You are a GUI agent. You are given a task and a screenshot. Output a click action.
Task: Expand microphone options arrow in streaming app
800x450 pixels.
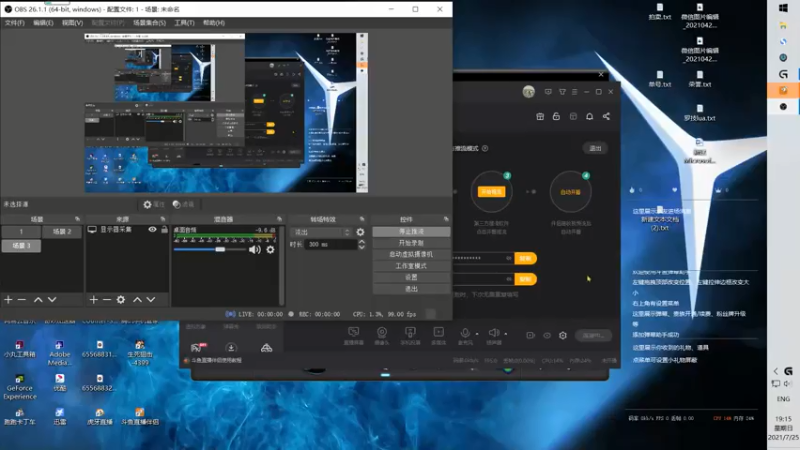(477, 334)
